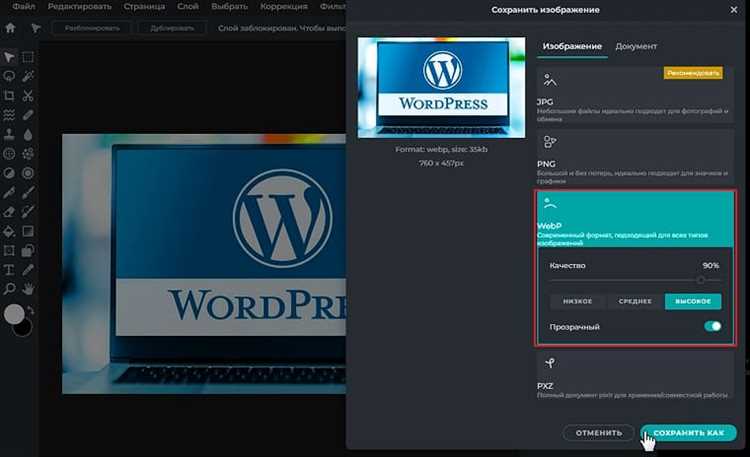Select the Color Picker eyedropper tool
The width and height of the screenshot is (750, 457).
pyautogui.click(x=28, y=269)
